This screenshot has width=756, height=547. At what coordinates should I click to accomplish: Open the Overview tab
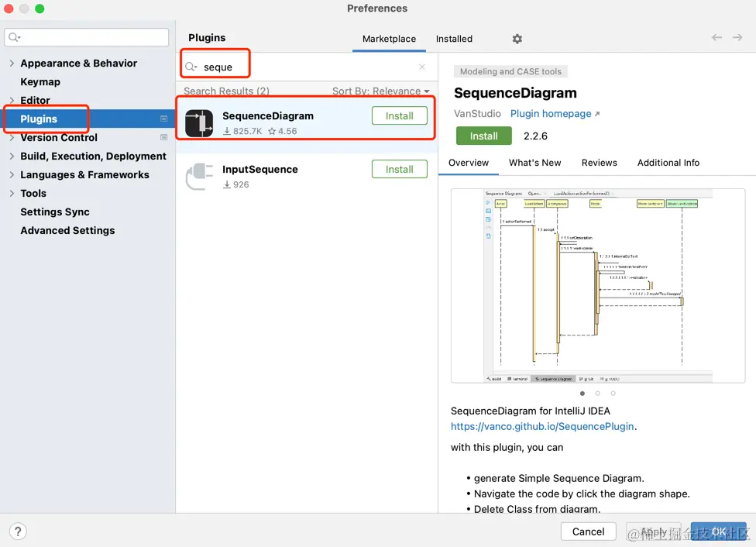469,163
